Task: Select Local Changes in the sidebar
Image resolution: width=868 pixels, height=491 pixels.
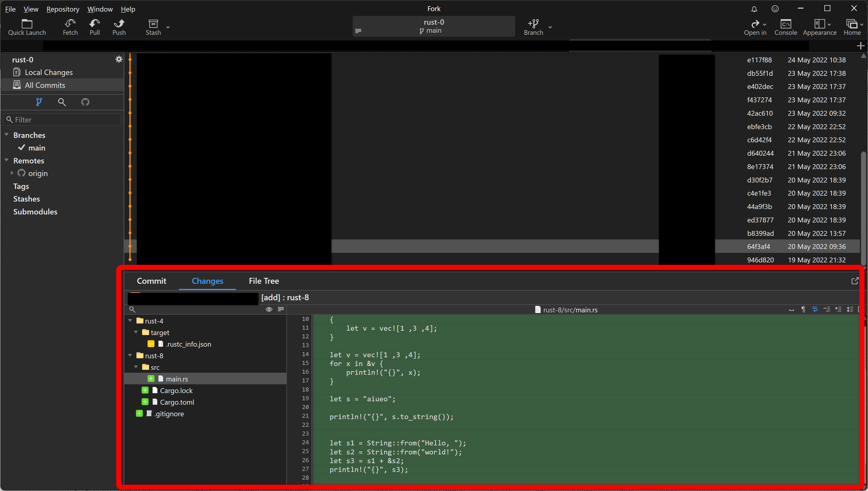Action: [48, 72]
